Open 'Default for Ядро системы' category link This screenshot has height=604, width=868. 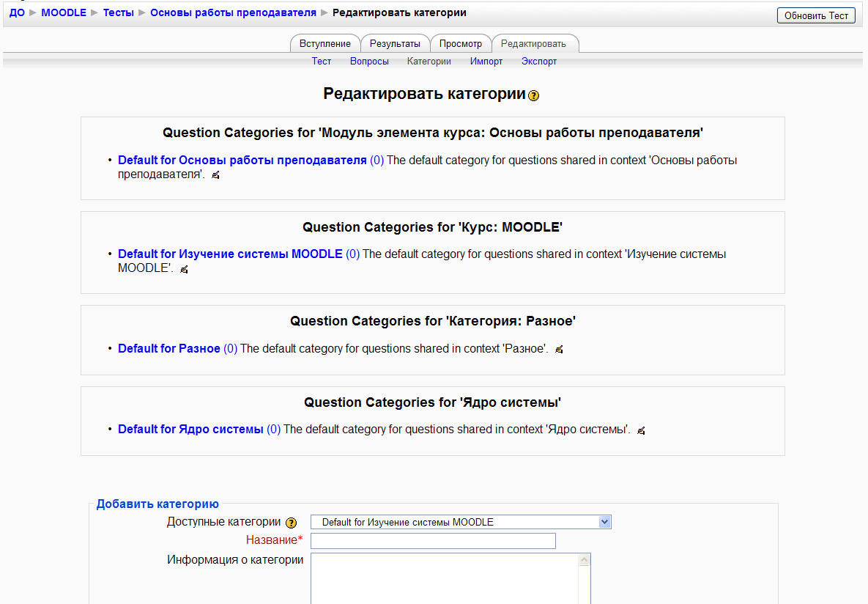tap(190, 430)
